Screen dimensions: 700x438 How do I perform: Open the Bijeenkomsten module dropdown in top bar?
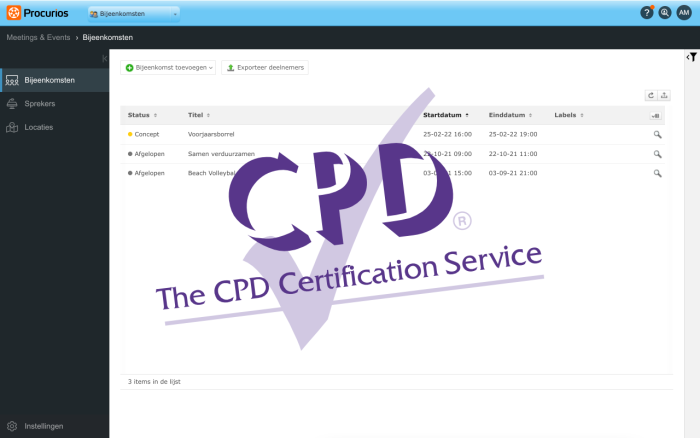(134, 14)
